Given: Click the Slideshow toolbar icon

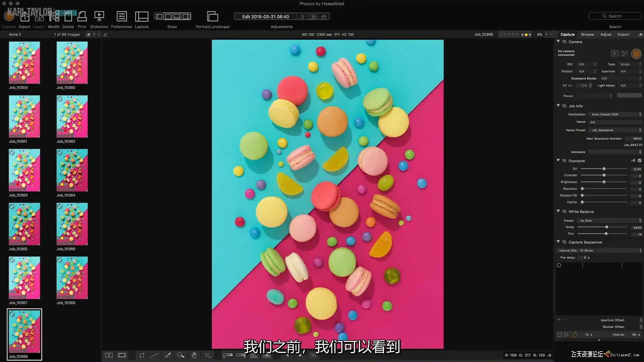Looking at the screenshot, I should [99, 16].
